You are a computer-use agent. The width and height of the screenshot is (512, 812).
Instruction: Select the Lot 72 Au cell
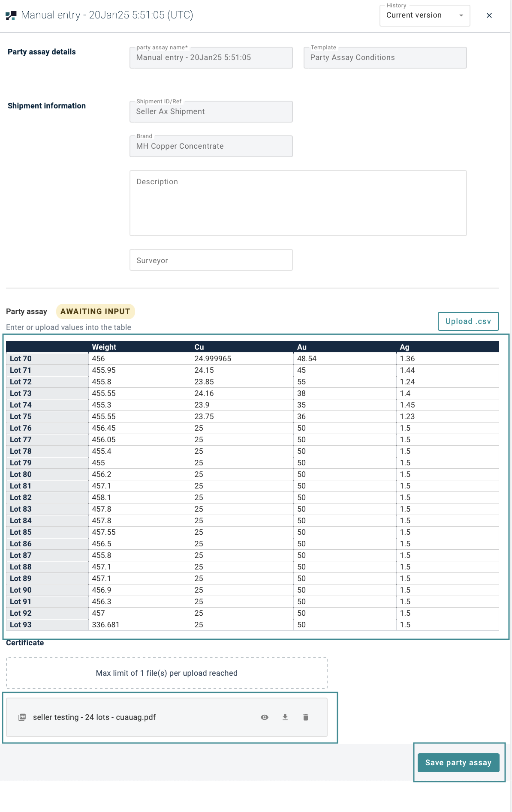tap(344, 382)
